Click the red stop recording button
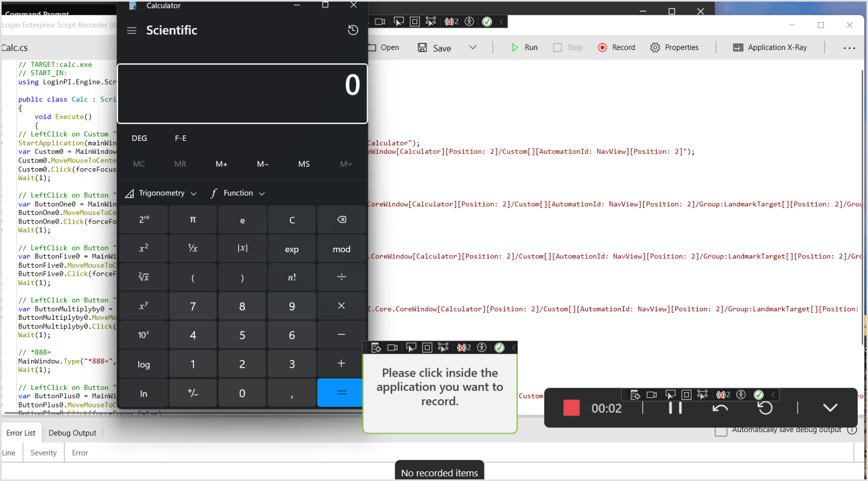Viewport: 868px width, 481px height. tap(571, 408)
